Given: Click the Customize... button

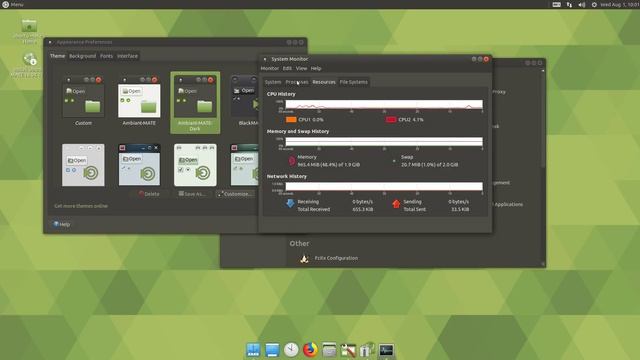Looking at the screenshot, I should pyautogui.click(x=236, y=194).
